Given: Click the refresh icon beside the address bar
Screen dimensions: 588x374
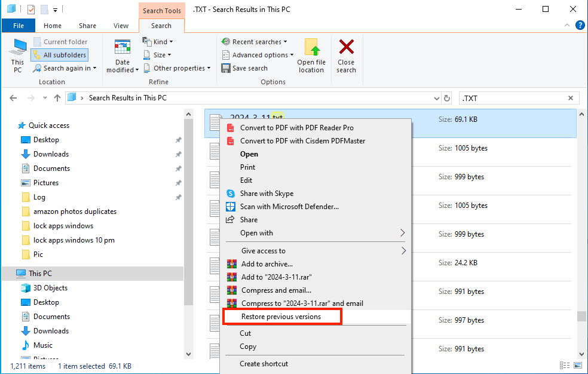Looking at the screenshot, I should [446, 97].
